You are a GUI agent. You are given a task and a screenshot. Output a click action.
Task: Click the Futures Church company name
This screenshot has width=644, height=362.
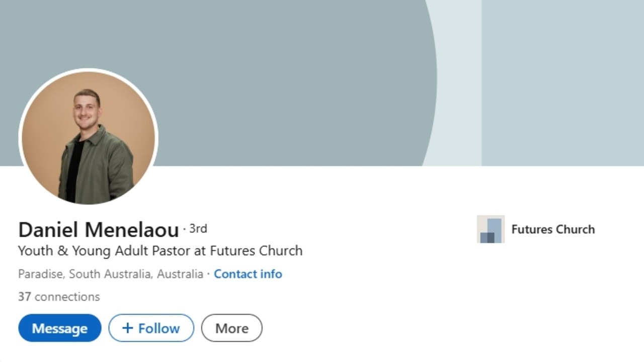[553, 229]
